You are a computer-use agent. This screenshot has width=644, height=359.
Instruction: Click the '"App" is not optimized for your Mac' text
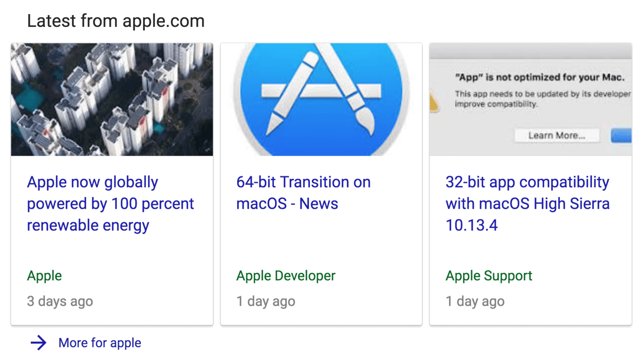[540, 77]
